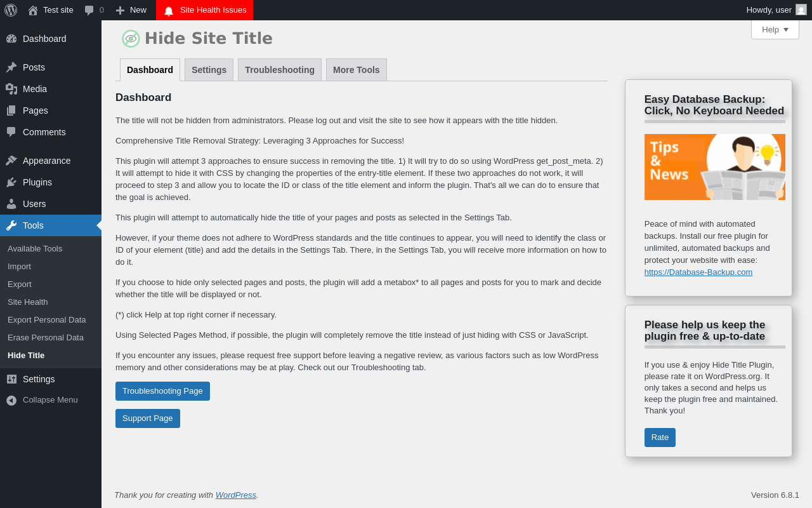The height and width of the screenshot is (508, 812).
Task: Click the Site Health Issues bell icon
Action: (x=169, y=11)
